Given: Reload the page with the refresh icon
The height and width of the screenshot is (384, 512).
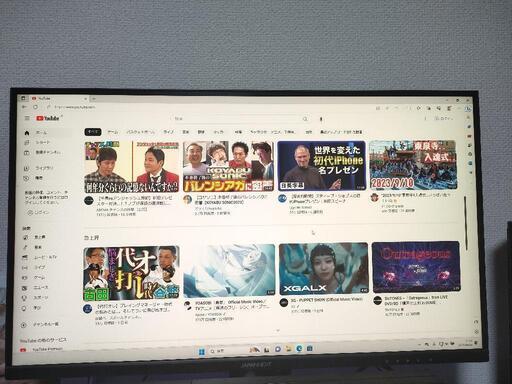Looking at the screenshot, I should click(x=35, y=107).
